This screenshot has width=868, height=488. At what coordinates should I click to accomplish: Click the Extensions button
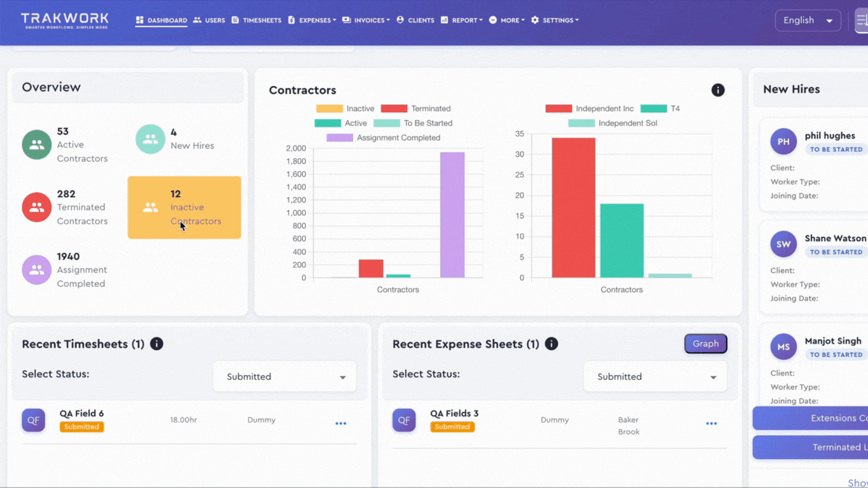(x=810, y=418)
